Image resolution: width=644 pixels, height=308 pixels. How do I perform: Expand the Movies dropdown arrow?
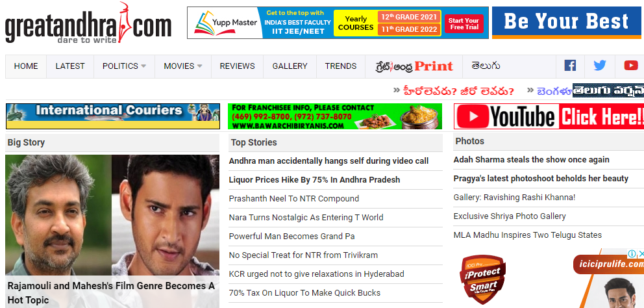point(199,66)
